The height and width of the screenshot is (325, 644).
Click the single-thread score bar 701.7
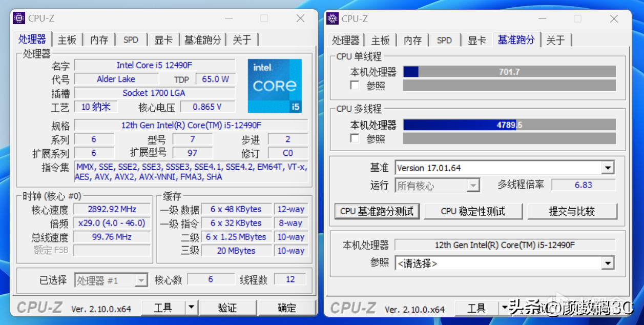pyautogui.click(x=509, y=72)
